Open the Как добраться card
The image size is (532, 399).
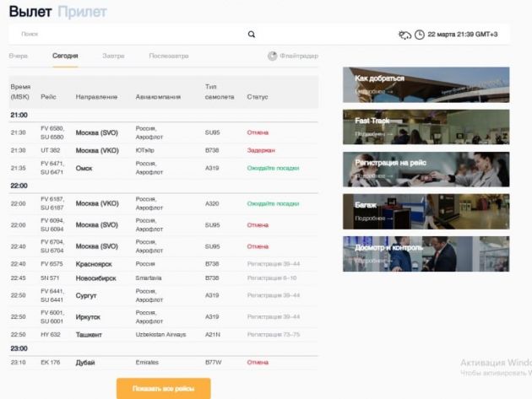426,84
